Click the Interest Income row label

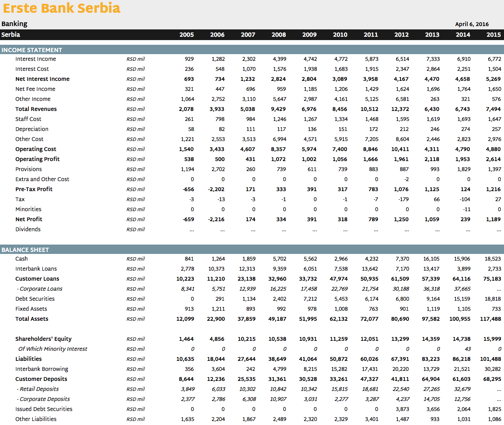pos(36,59)
